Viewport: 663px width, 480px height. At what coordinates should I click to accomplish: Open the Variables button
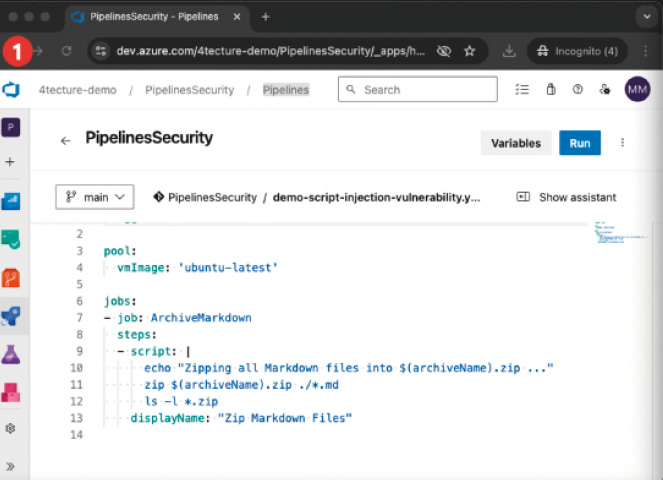click(x=516, y=143)
